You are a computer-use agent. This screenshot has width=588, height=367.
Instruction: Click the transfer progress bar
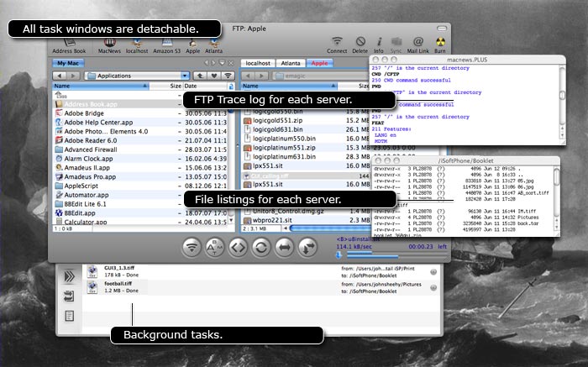click(397, 255)
